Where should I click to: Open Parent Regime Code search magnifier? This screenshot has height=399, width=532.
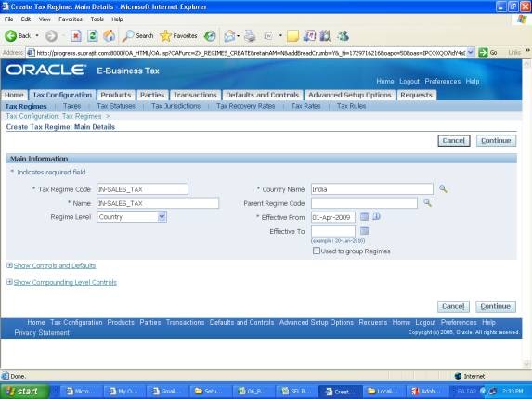pyautogui.click(x=427, y=202)
